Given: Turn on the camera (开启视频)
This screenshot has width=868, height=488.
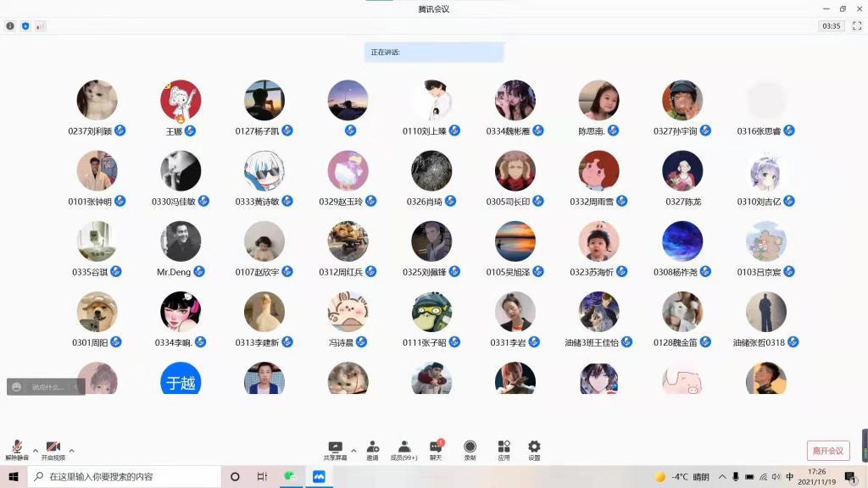Looking at the screenshot, I should pyautogui.click(x=53, y=450).
